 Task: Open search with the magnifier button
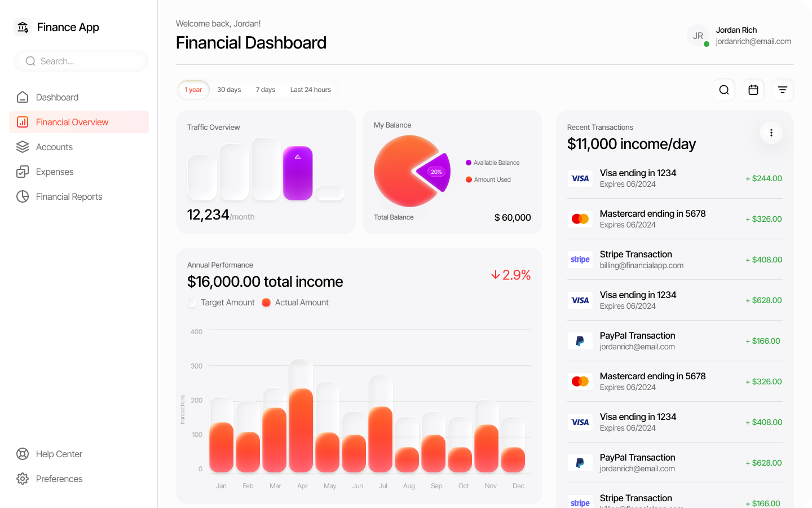(724, 90)
